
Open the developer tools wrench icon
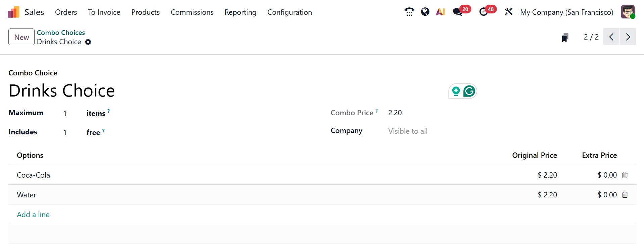(508, 12)
